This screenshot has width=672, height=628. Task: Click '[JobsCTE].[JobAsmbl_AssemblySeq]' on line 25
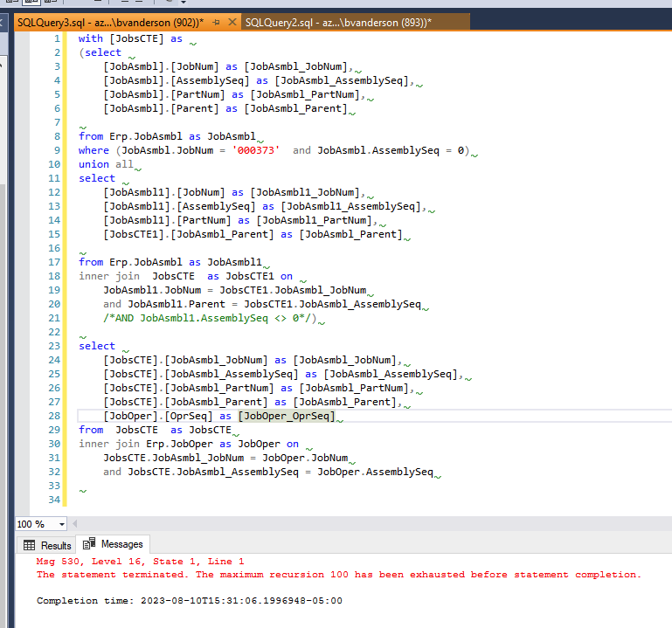pyautogui.click(x=201, y=375)
